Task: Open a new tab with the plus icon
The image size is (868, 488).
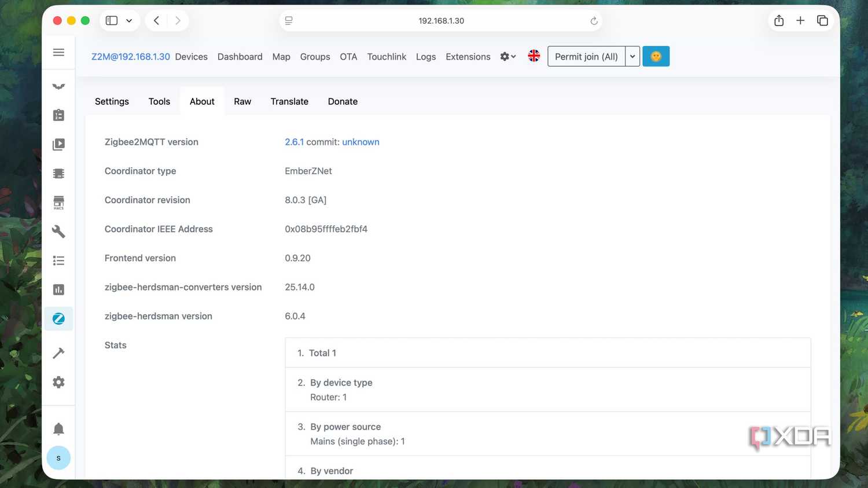Action: coord(800,20)
